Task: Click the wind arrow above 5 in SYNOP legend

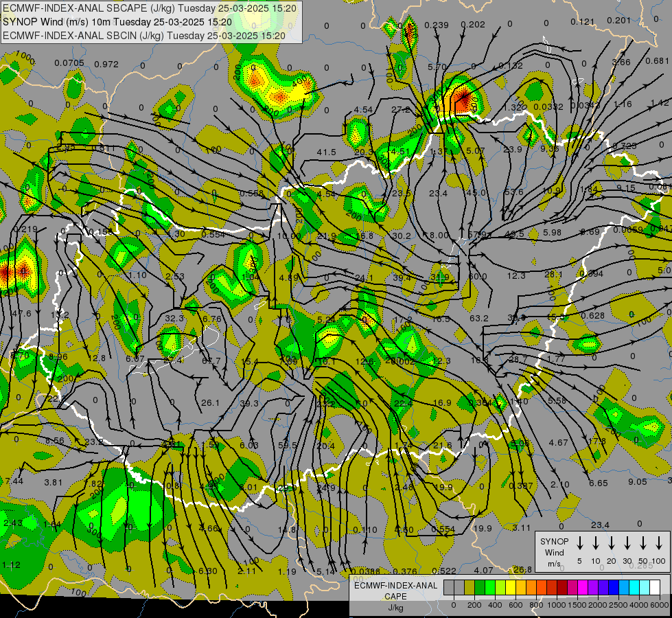Action: tap(579, 543)
